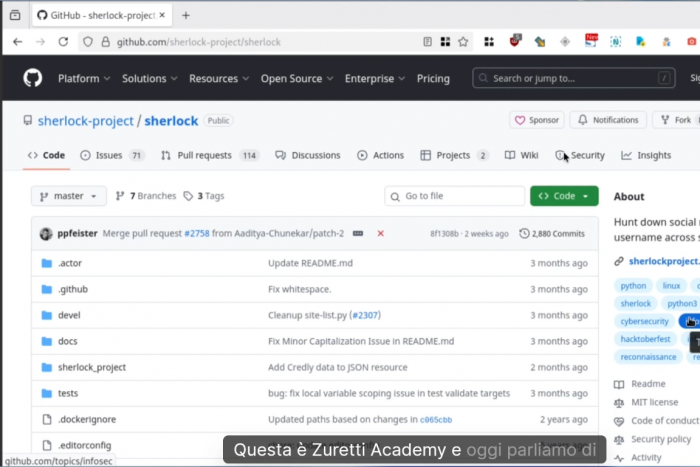The height and width of the screenshot is (467, 700).
Task: Click the ppfeister author name
Action: pos(77,234)
